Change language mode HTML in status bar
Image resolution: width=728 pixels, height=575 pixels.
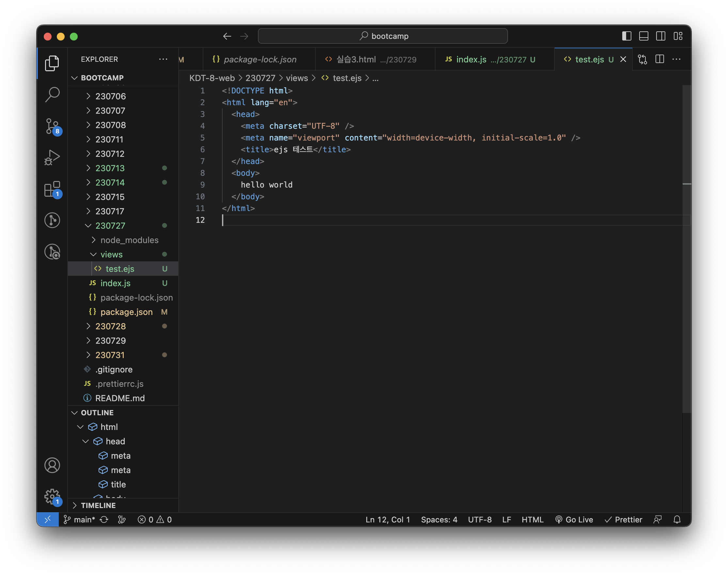[532, 519]
